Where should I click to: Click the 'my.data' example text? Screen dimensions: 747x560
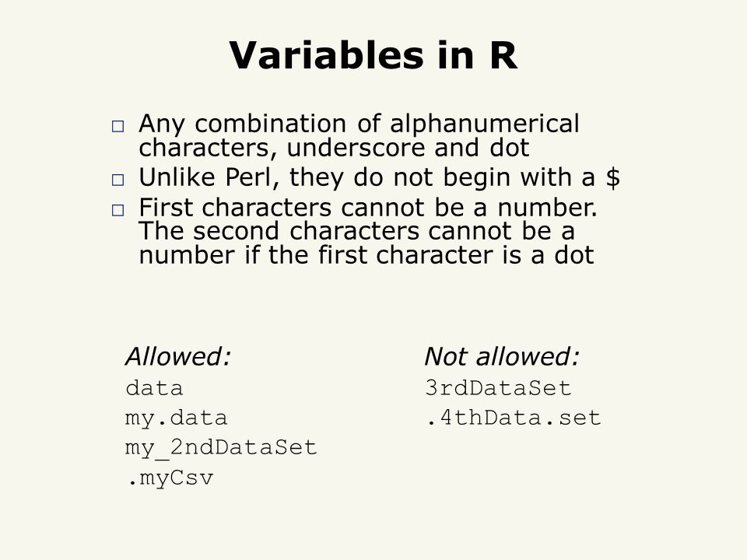click(x=177, y=418)
